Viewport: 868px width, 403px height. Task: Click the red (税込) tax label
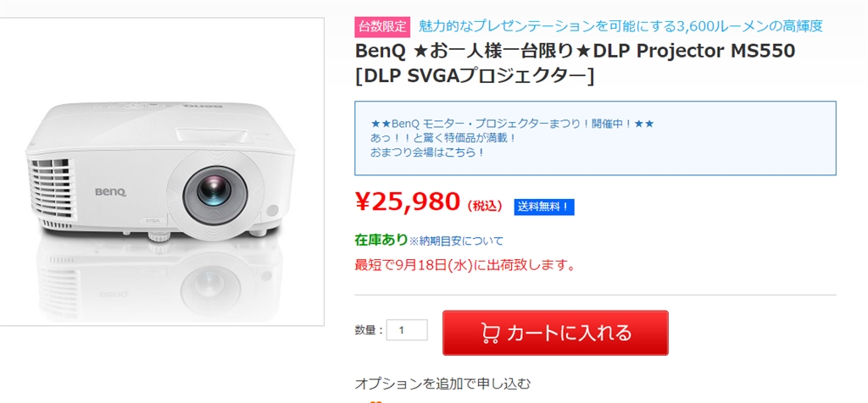[x=487, y=206]
